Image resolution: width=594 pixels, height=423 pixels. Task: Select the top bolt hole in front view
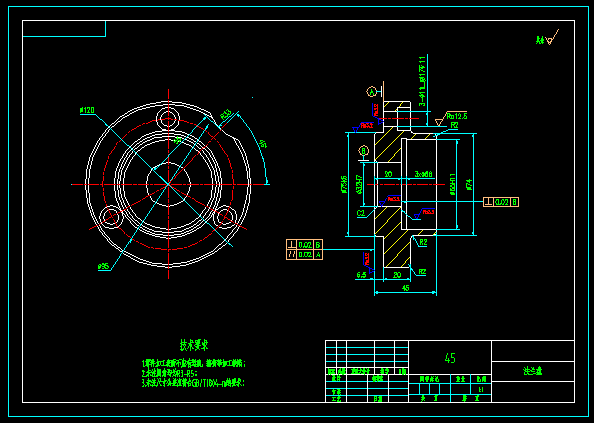(168, 118)
